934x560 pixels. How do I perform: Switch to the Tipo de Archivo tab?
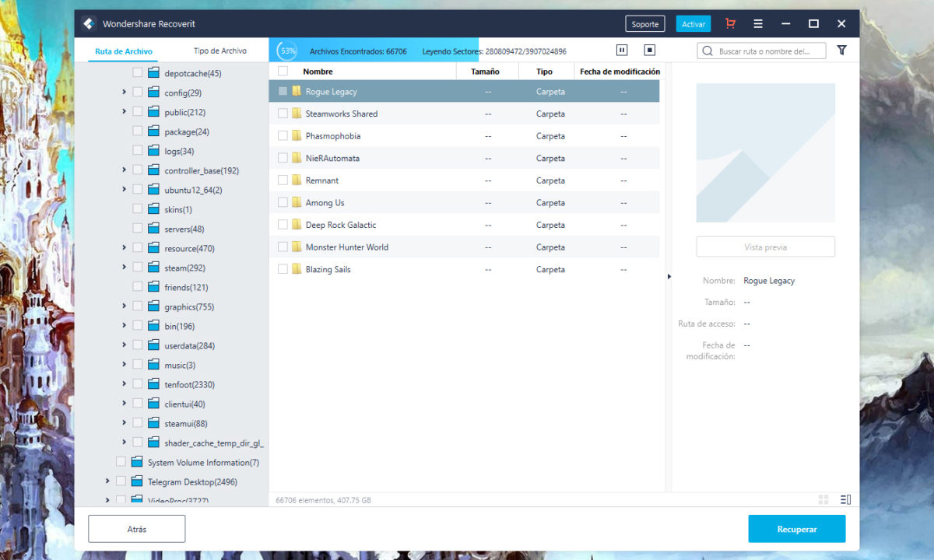click(x=220, y=51)
